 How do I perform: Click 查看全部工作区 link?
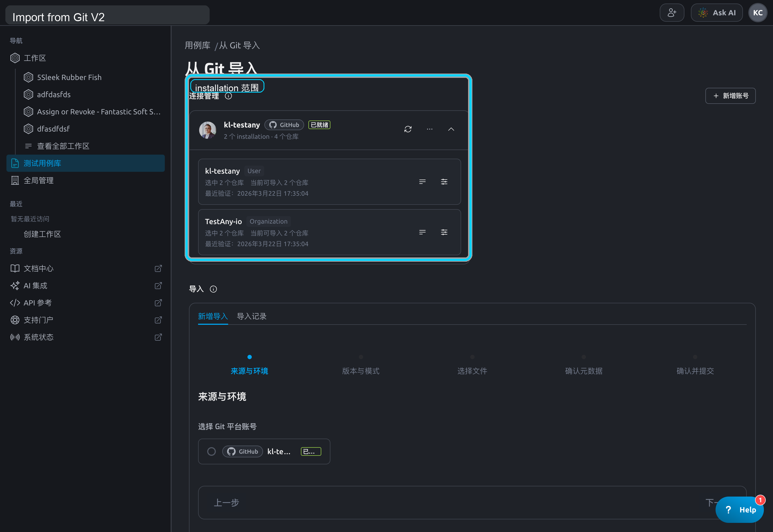[63, 146]
